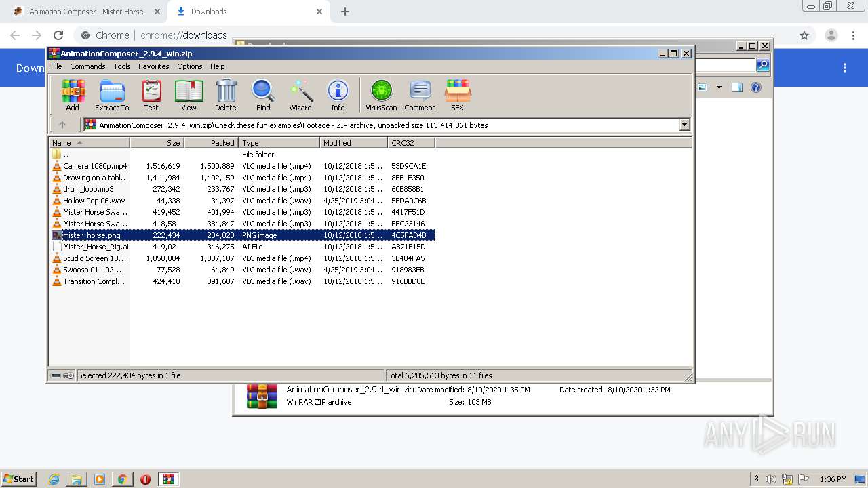Click the View file icon

click(189, 95)
